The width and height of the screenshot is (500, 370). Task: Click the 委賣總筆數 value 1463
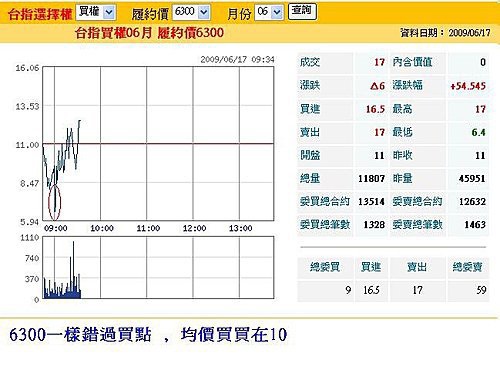(x=475, y=225)
